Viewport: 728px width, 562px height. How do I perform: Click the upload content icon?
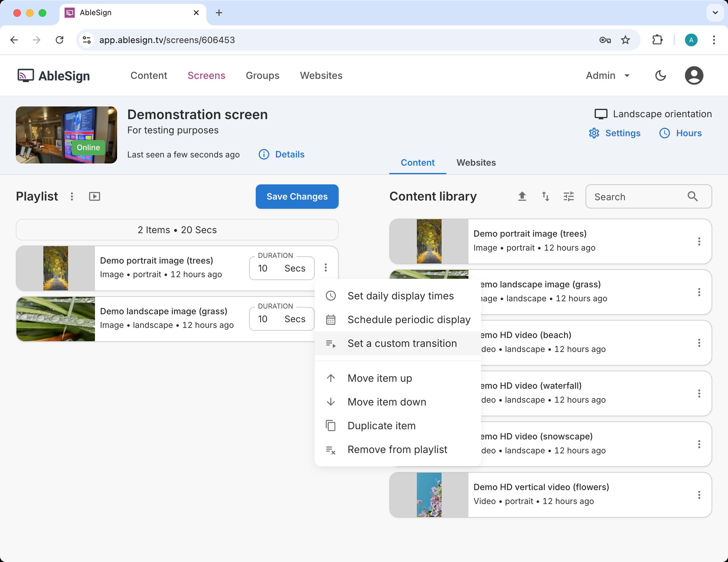[522, 196]
